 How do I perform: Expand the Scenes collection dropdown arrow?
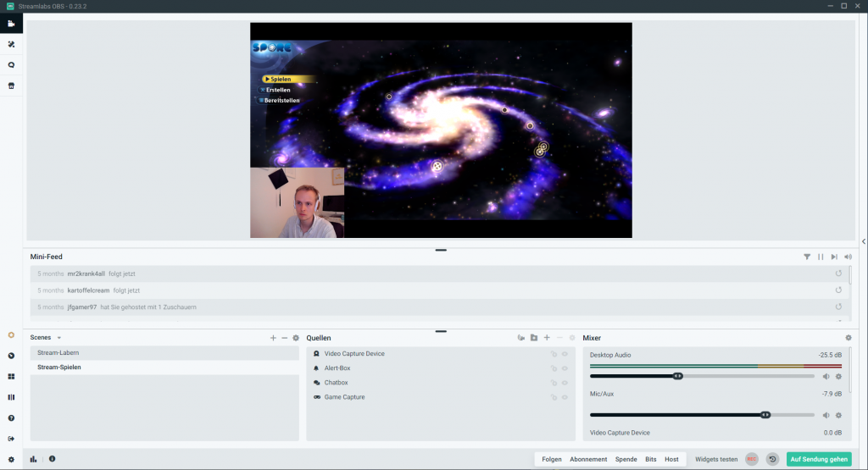(x=59, y=338)
